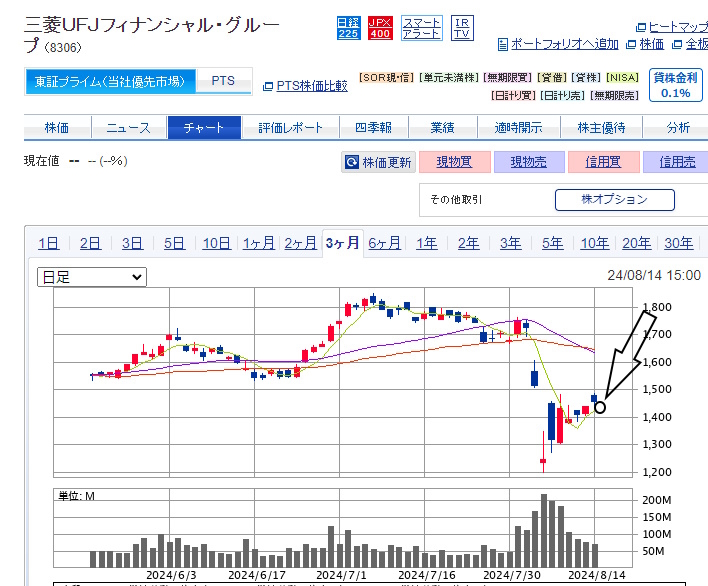Viewport: 708px width, 586px height.
Task: Add stock to portfolio link
Action: click(x=564, y=44)
